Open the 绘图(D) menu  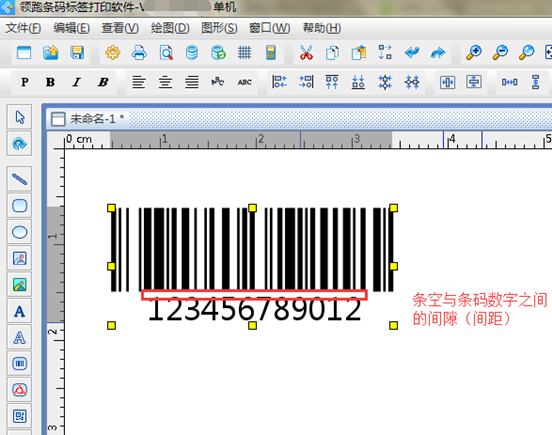170,28
